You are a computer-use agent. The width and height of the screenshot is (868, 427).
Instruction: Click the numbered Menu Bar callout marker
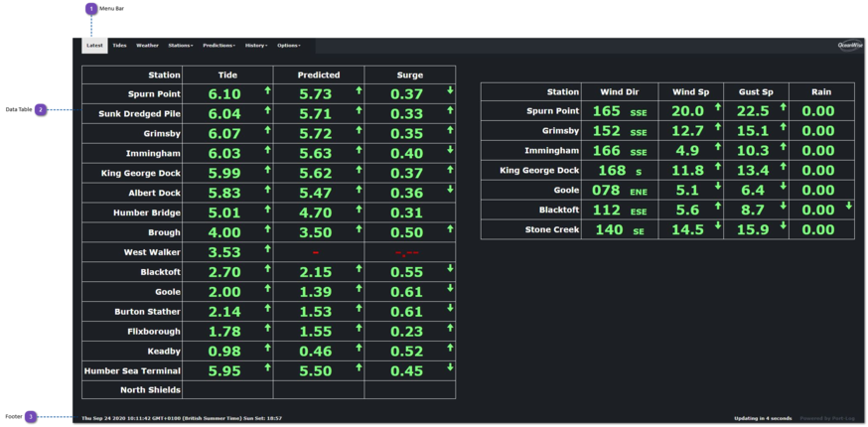91,8
